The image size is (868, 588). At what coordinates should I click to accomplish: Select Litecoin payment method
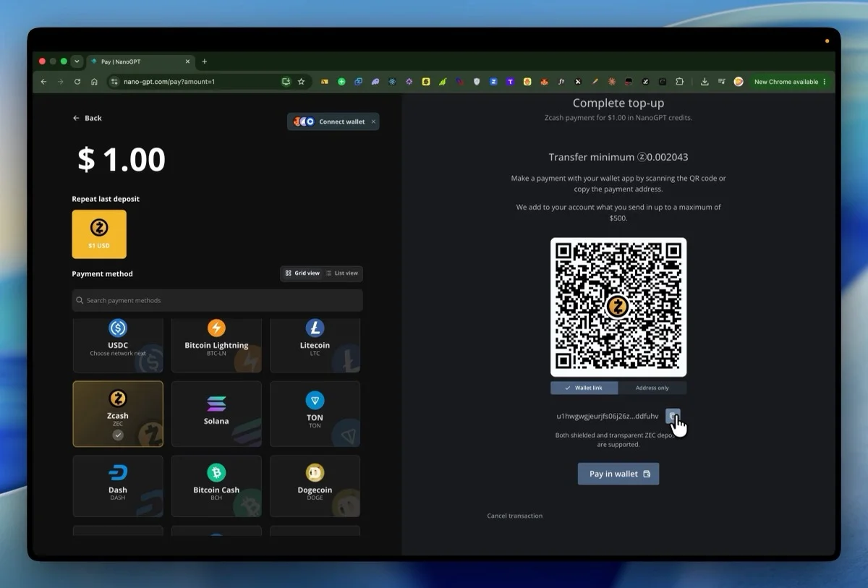click(x=315, y=345)
